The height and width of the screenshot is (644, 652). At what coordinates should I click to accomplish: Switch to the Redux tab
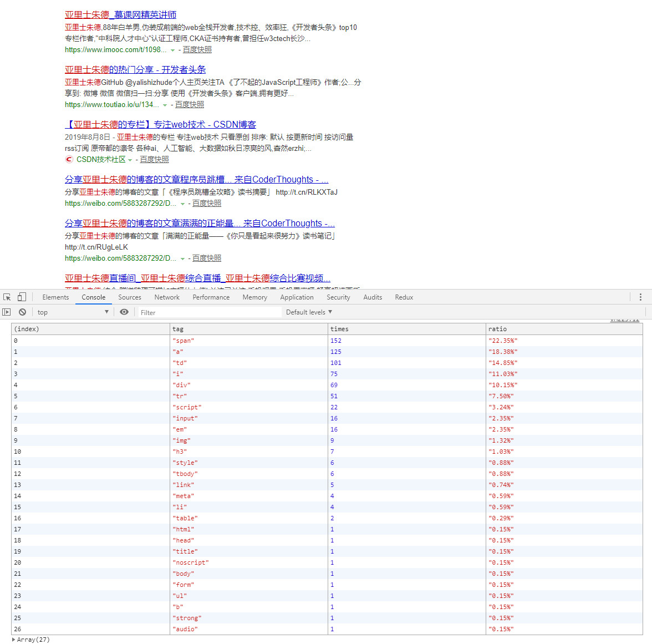point(404,297)
